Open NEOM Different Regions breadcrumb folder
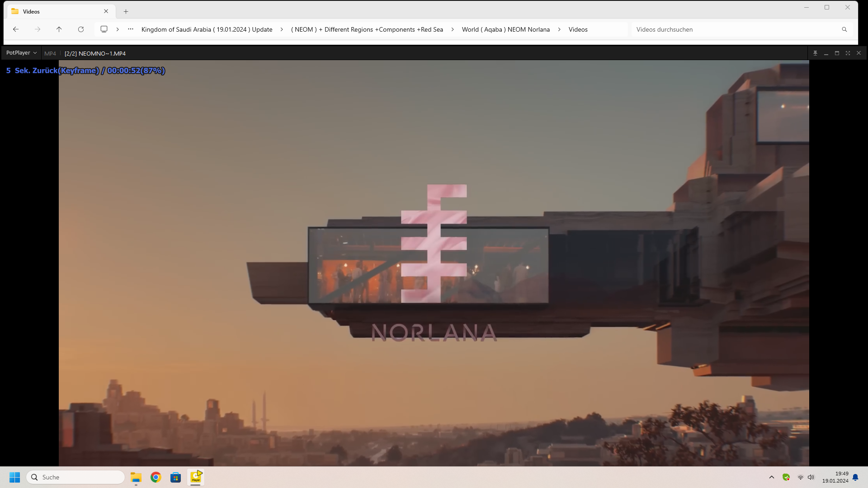868x488 pixels. pos(367,29)
